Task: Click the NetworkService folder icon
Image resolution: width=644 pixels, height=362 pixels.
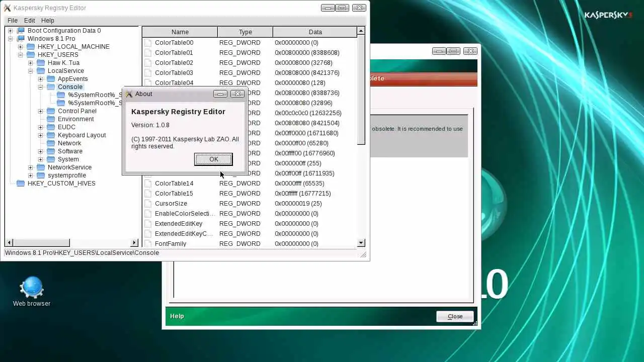Action: [41, 167]
